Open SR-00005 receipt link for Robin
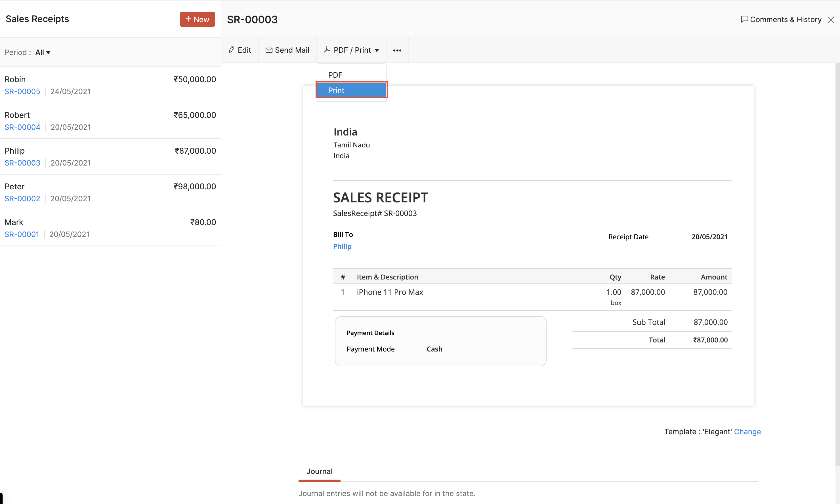This screenshot has width=840, height=504. pos(22,91)
